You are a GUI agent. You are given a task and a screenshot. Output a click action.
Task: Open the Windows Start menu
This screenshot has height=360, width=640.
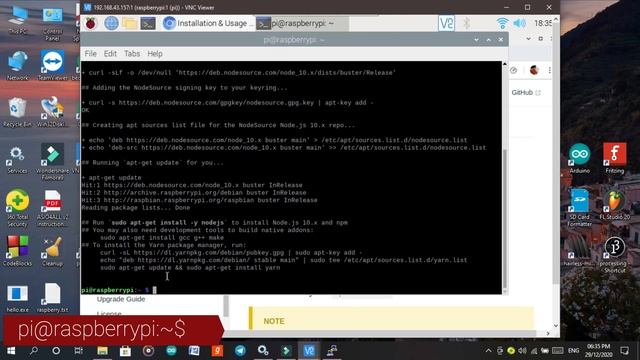pos(11,351)
